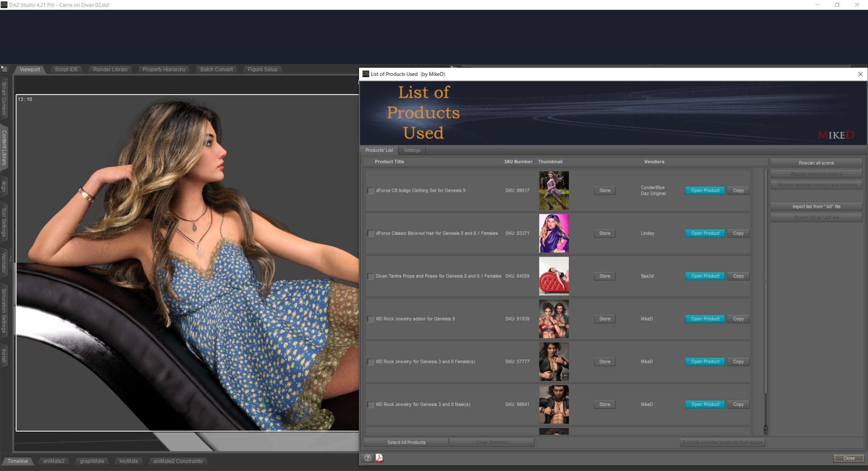Switch to the aniMate2 tab

[x=54, y=461]
